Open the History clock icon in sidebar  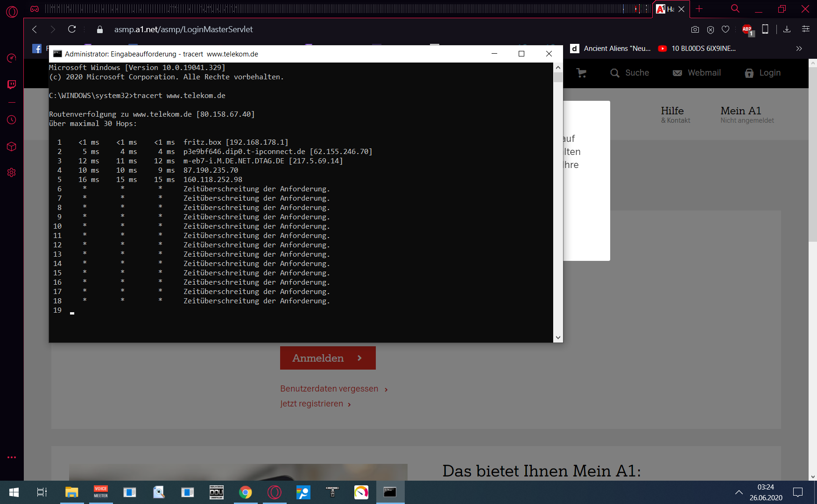click(x=12, y=120)
